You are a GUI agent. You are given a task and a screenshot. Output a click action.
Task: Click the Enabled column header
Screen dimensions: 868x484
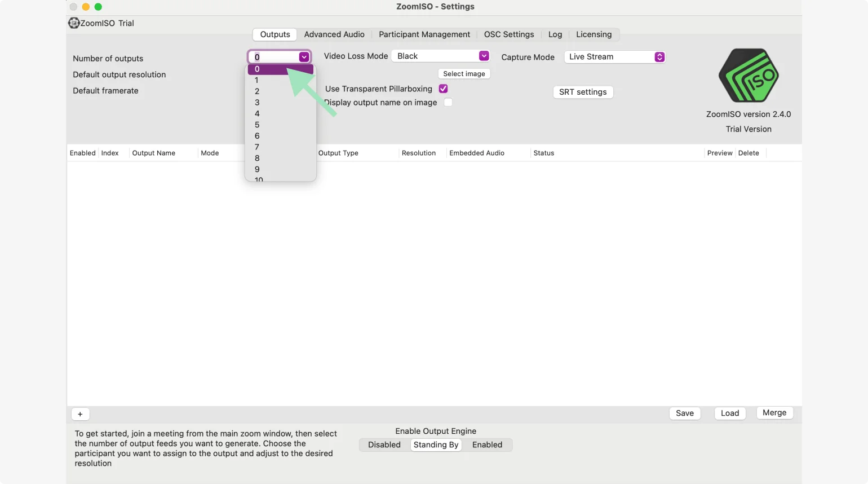(83, 153)
